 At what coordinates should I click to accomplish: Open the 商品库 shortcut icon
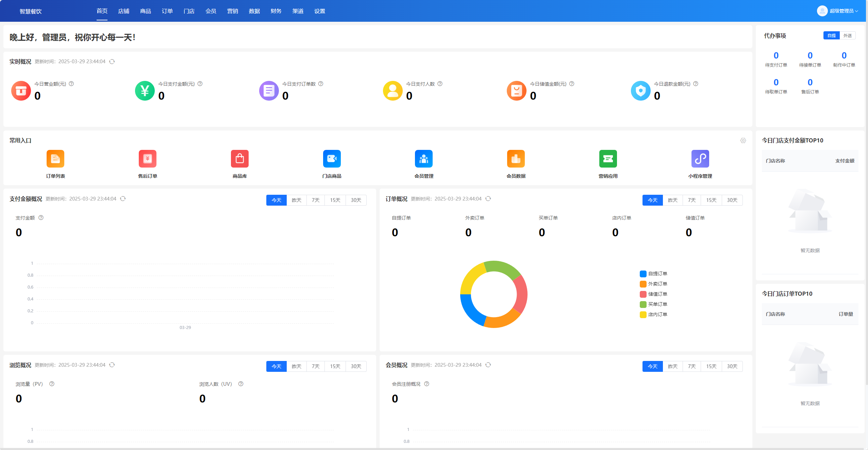(x=239, y=159)
